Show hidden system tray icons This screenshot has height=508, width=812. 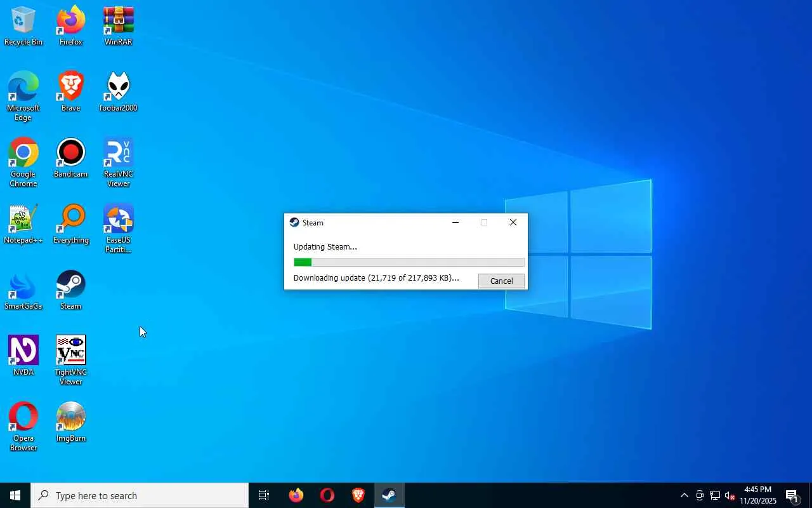click(684, 495)
